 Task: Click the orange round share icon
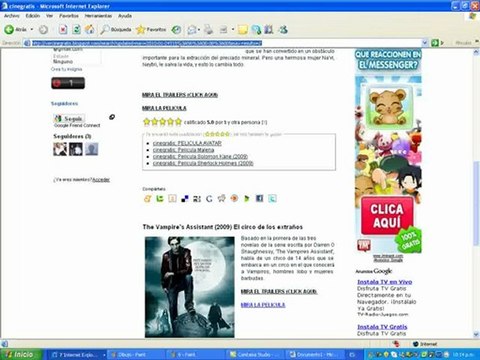[234, 199]
